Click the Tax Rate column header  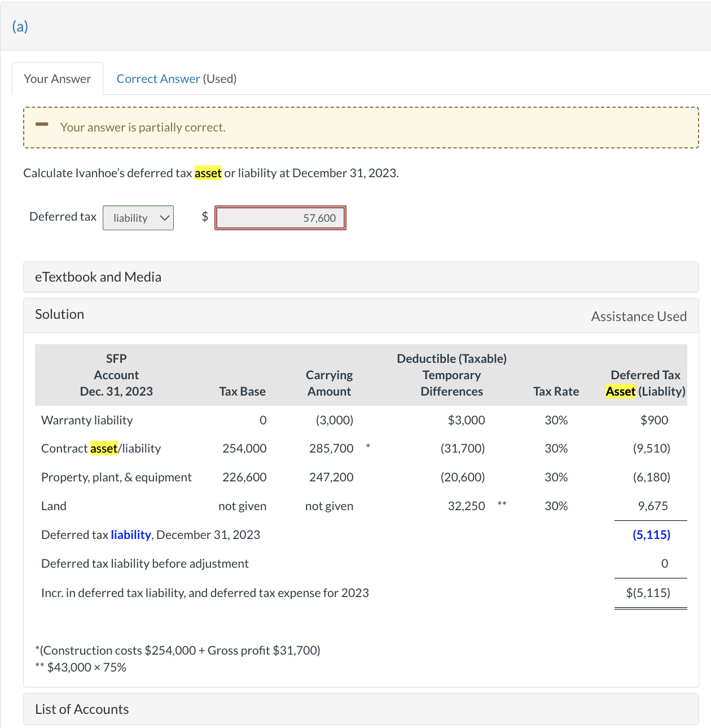click(556, 391)
